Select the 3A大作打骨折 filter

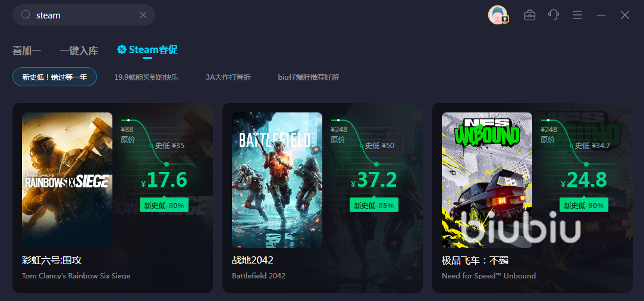point(228,77)
